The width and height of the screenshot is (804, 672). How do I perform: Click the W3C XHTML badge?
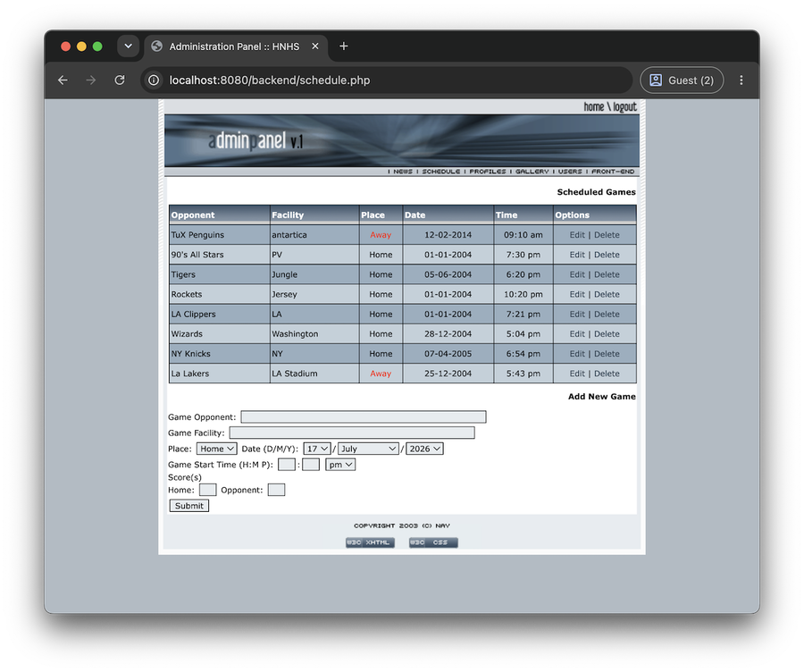click(x=370, y=542)
